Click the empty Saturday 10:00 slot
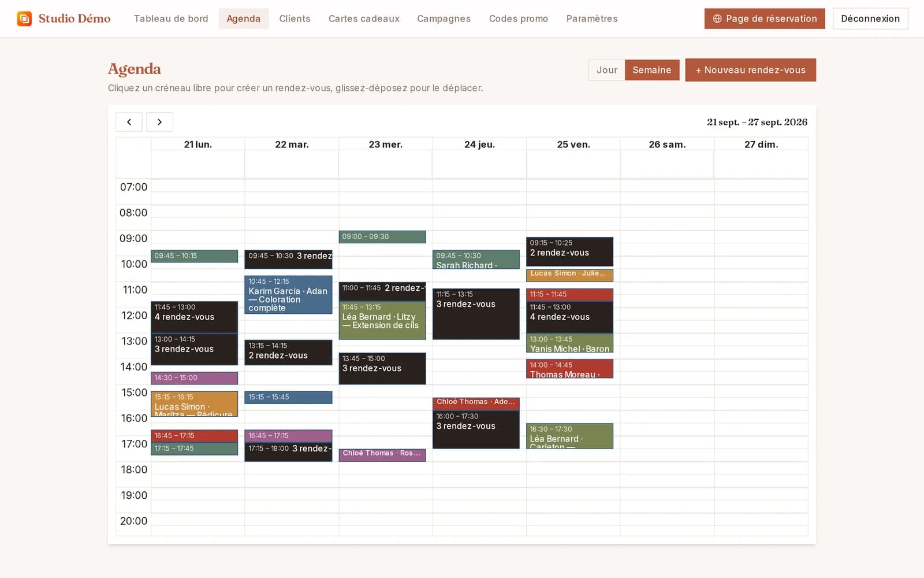Screen dimensions: 924x578 [x=667, y=263]
